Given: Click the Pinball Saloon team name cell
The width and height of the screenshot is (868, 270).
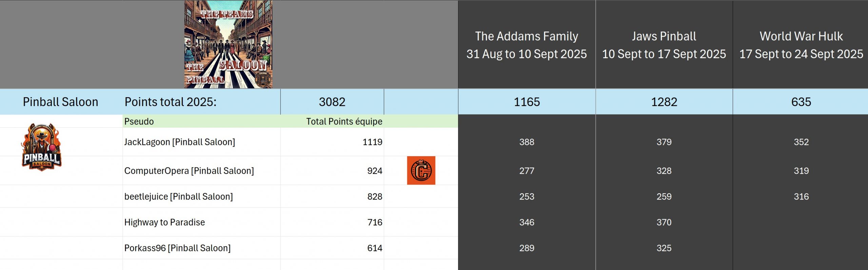Looking at the screenshot, I should point(60,102).
